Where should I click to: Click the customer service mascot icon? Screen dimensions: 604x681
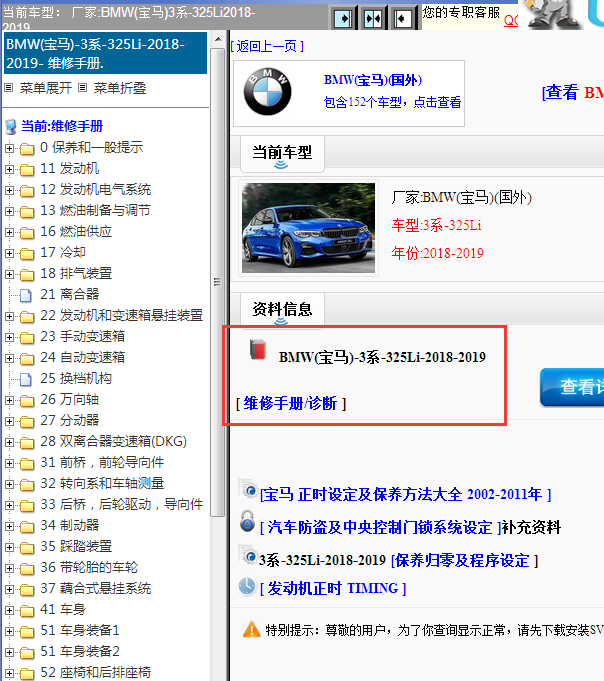coord(553,14)
